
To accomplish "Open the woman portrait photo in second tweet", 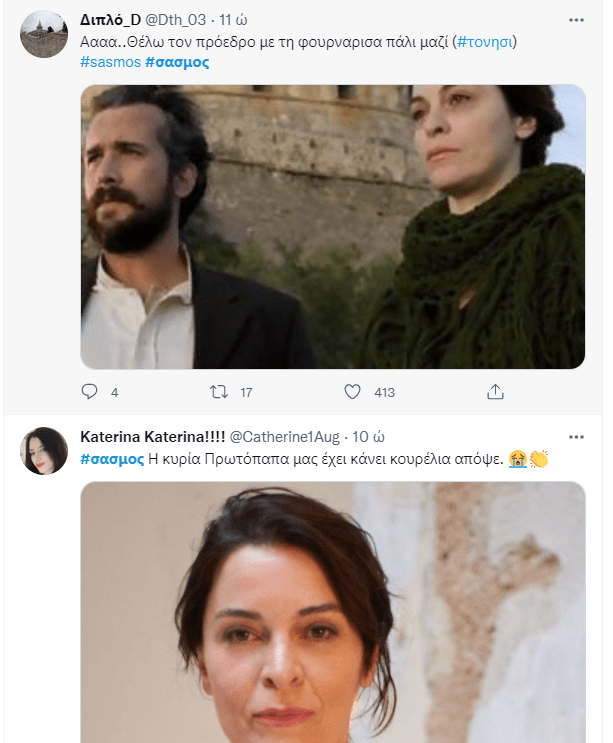I will click(332, 612).
